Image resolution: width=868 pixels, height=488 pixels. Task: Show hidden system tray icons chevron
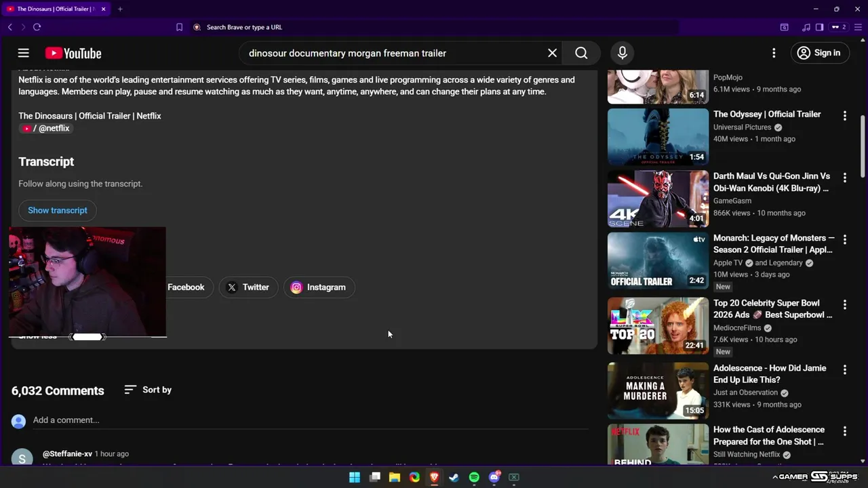[x=774, y=477]
